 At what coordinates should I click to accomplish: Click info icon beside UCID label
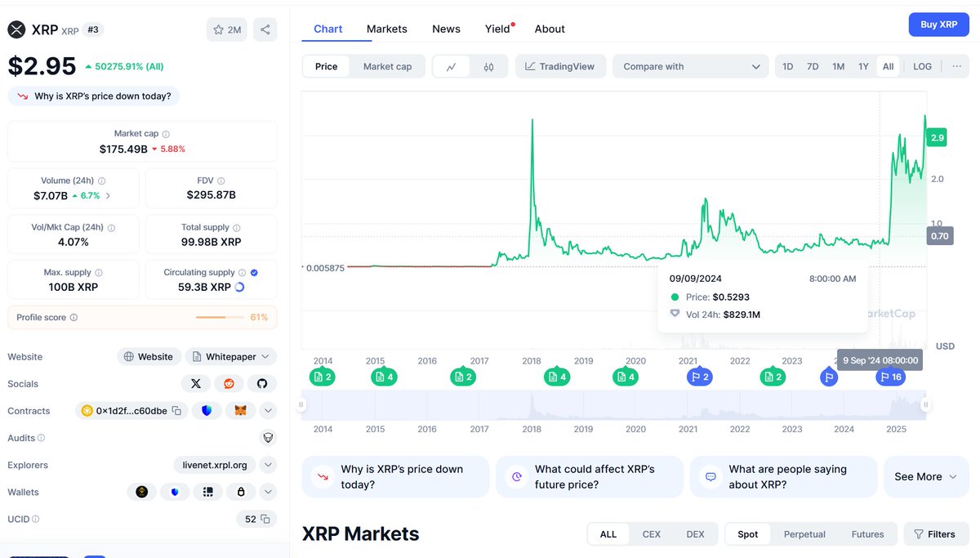35,519
